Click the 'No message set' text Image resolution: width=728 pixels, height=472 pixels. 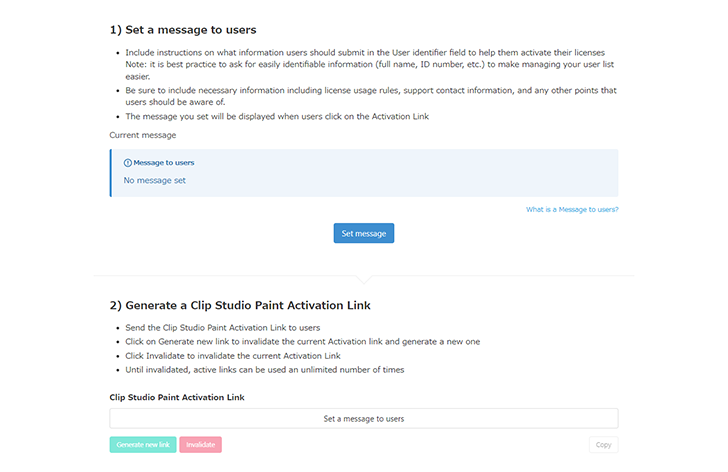155,181
